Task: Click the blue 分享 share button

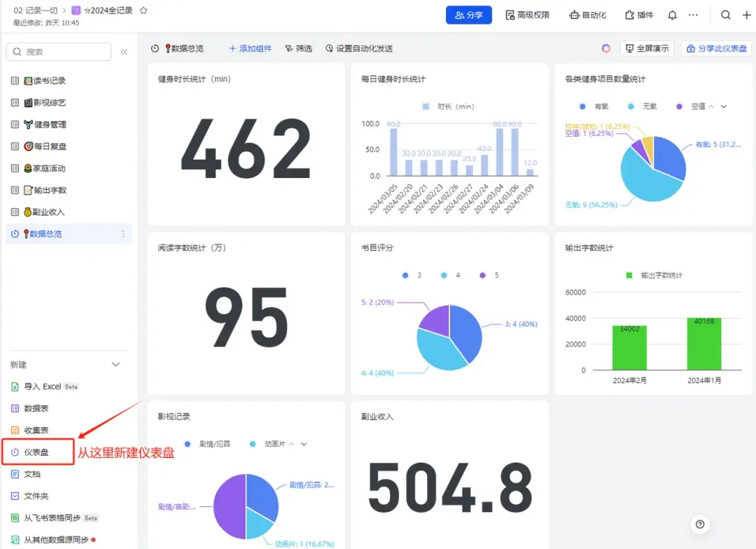Action: point(468,14)
